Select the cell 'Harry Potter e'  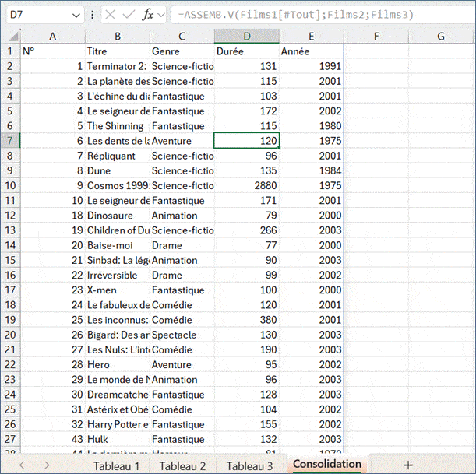[118, 424]
